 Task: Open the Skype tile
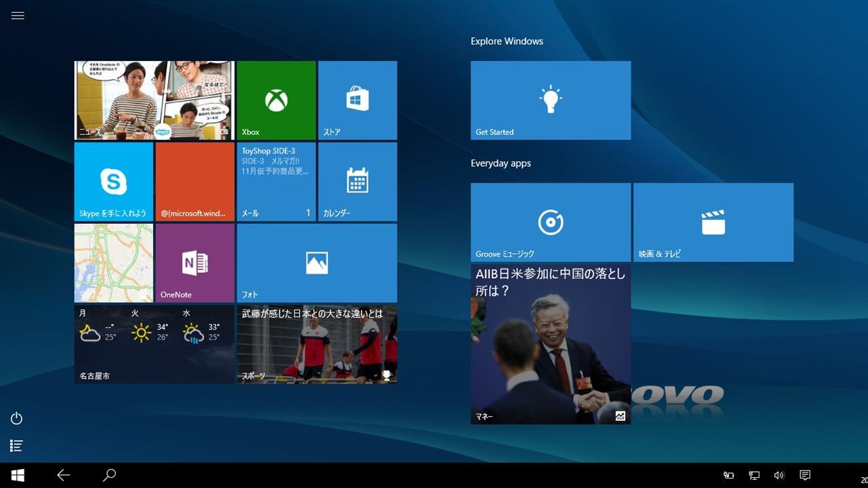(x=113, y=182)
